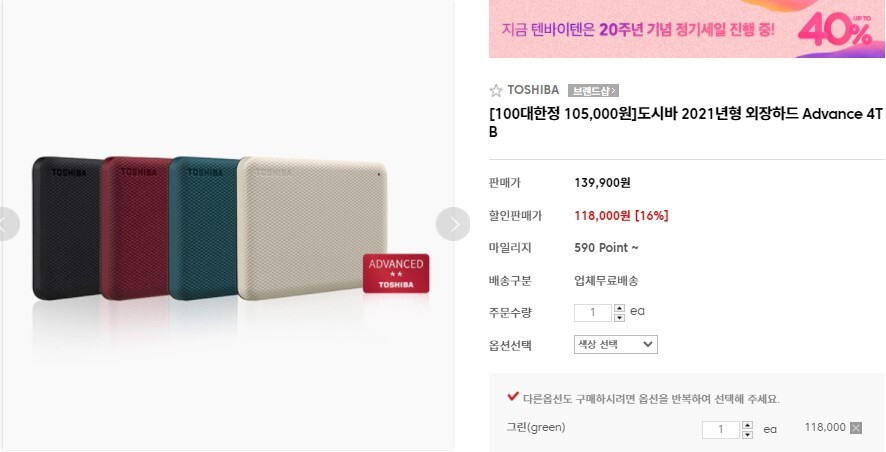Click green option quantity input field

[x=721, y=429]
